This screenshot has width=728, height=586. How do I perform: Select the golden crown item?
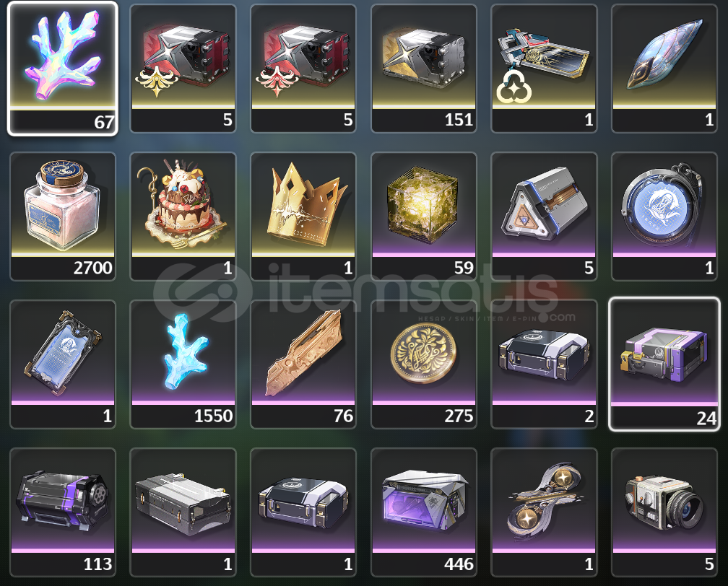click(303, 217)
